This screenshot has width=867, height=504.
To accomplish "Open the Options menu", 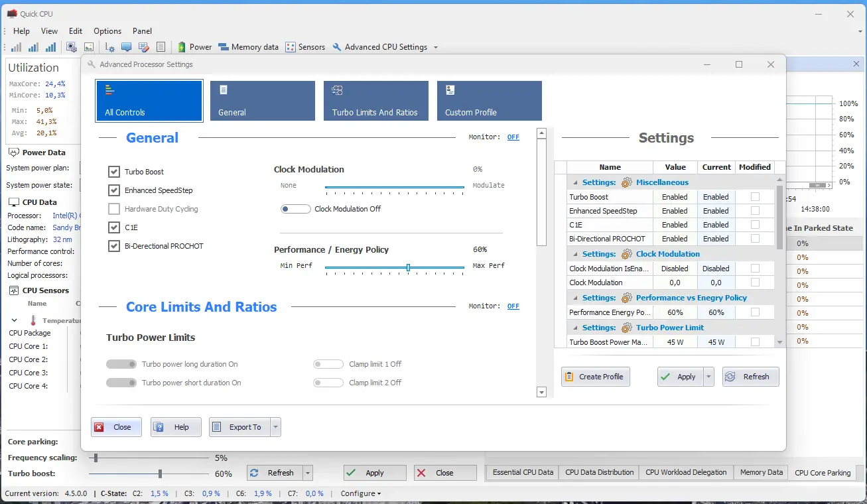I will click(x=107, y=31).
